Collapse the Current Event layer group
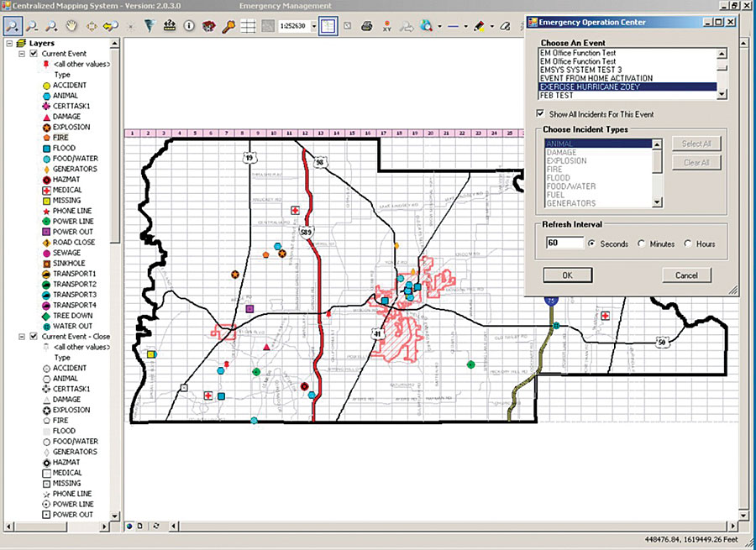 [x=22, y=54]
